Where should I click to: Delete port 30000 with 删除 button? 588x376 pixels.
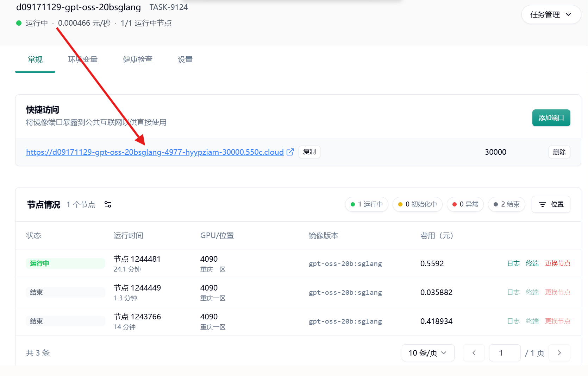[559, 152]
